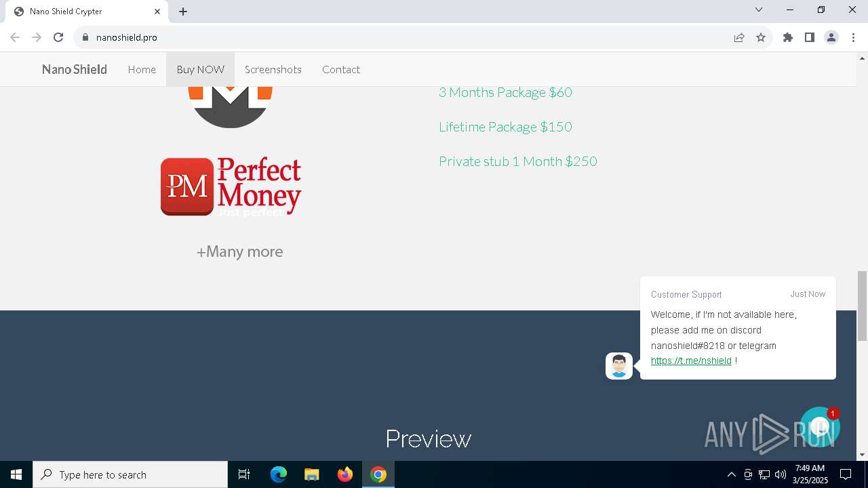
Task: Open the Chrome three-dot menu
Action: pyautogui.click(x=853, y=37)
